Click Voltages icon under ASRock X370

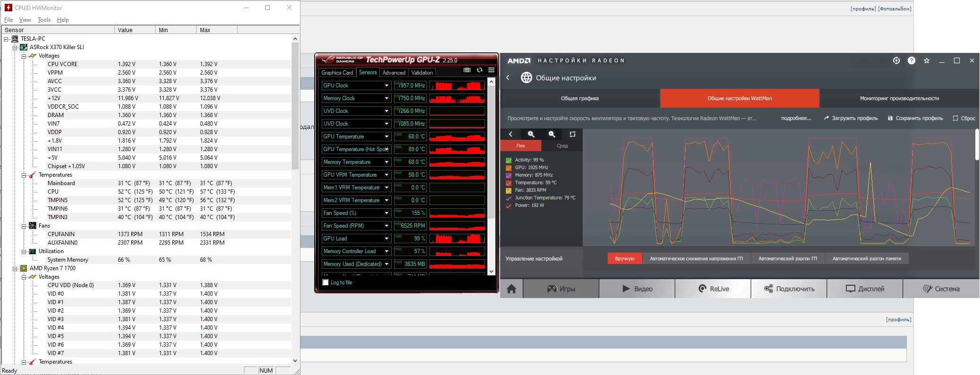coord(33,56)
